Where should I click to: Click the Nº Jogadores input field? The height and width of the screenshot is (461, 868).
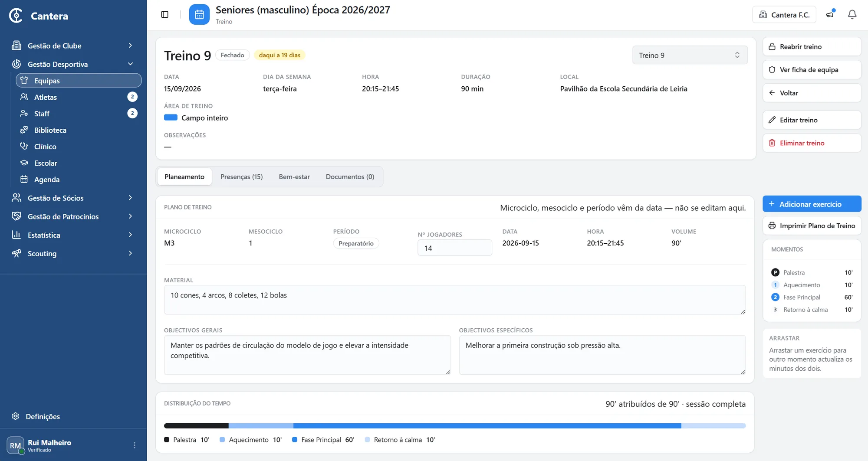(454, 248)
